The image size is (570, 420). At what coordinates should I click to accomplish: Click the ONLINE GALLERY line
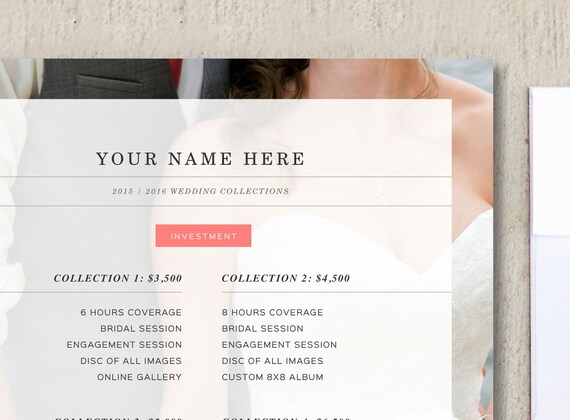pos(139,377)
